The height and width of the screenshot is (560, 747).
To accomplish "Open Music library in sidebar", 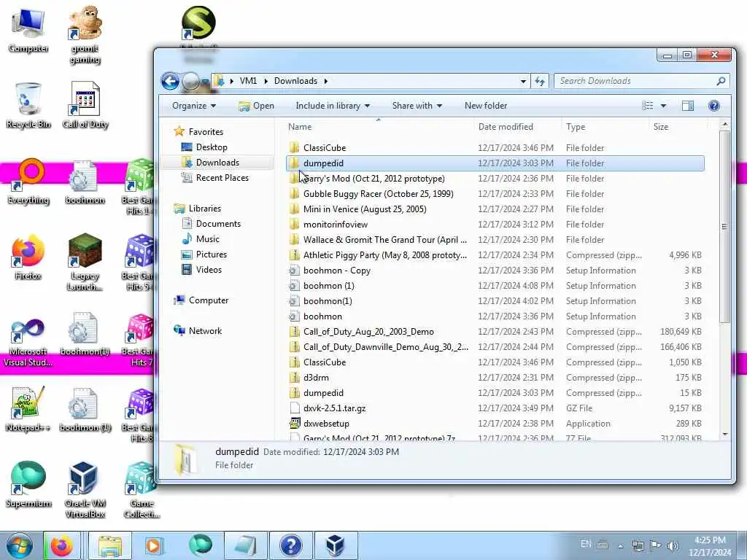I will click(x=208, y=238).
